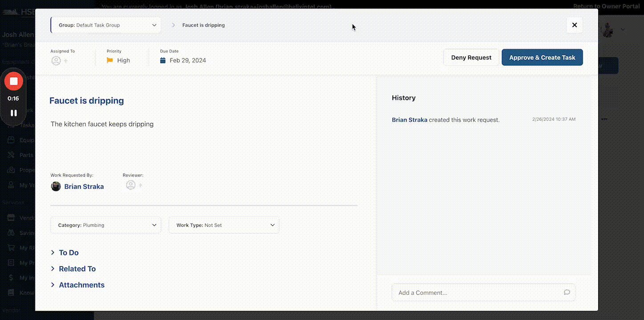Pause the screen recording
Viewport: 644px width, 320px height.
14,113
